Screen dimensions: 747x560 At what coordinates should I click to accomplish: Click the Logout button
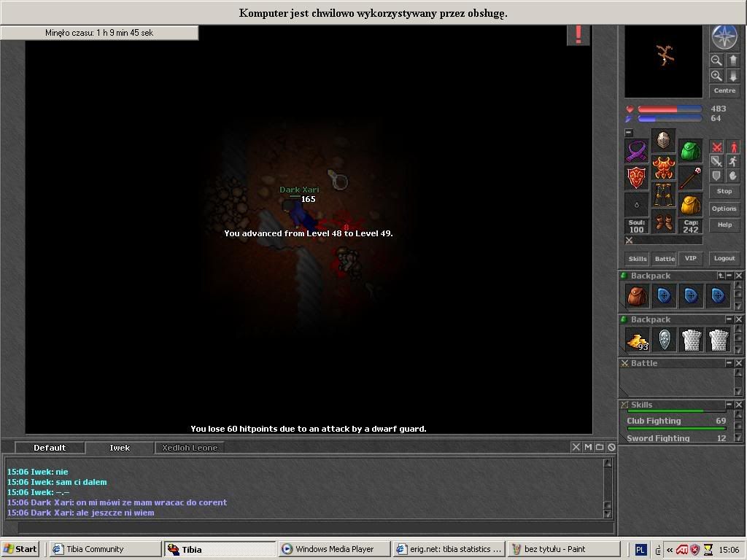pyautogui.click(x=724, y=258)
